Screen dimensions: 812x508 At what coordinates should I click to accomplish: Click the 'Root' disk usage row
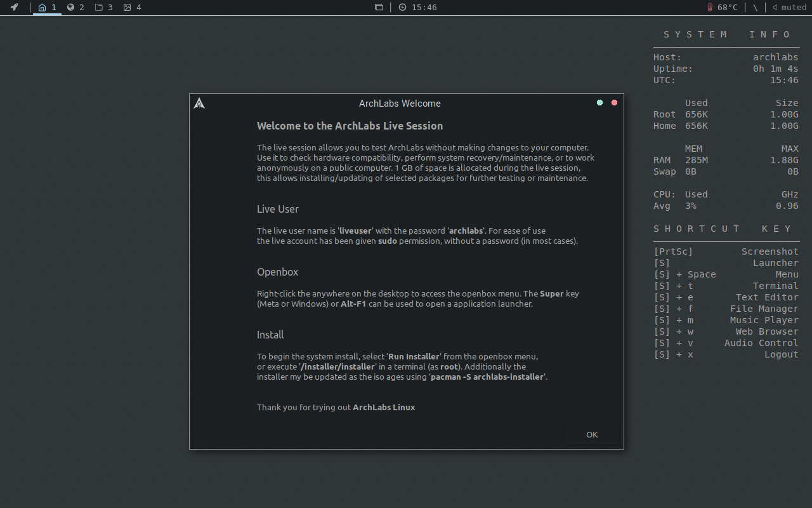[726, 114]
